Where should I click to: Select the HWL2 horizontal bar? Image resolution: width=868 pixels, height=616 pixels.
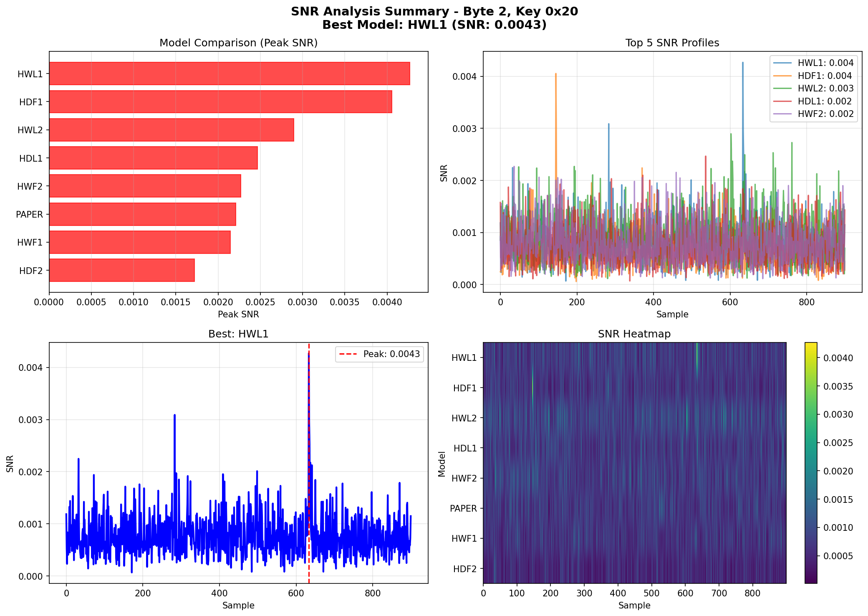(x=172, y=130)
